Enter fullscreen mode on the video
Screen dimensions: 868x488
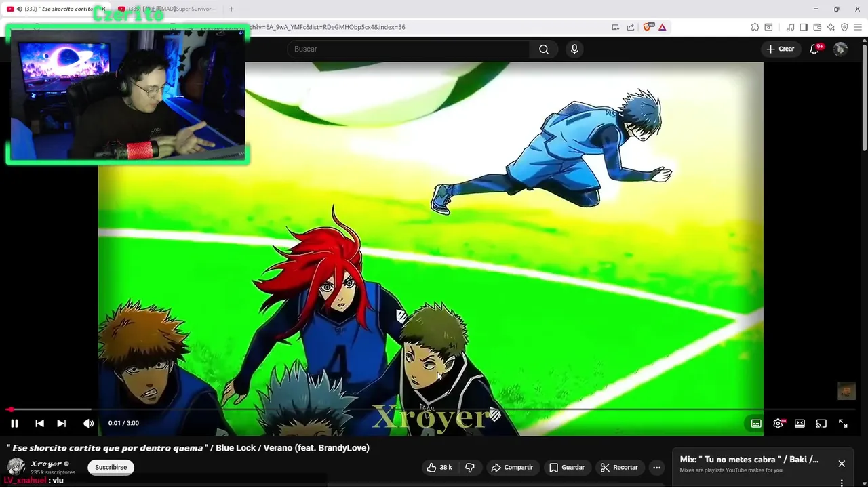coord(843,423)
